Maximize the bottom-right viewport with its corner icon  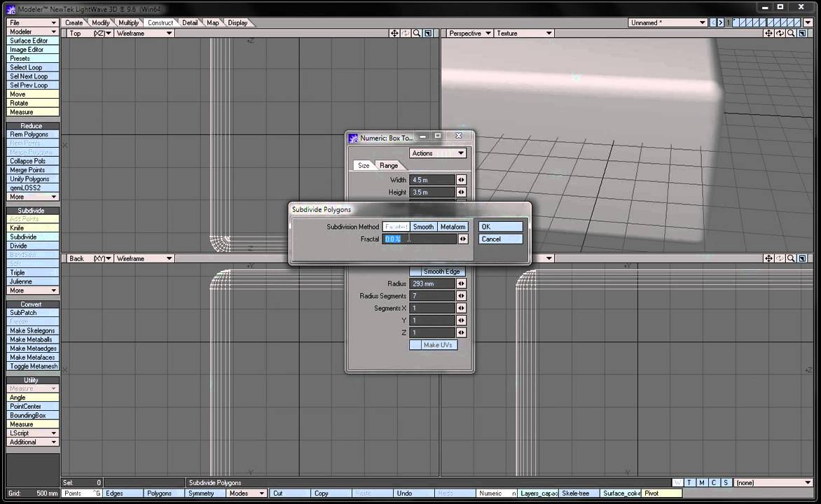(x=802, y=258)
